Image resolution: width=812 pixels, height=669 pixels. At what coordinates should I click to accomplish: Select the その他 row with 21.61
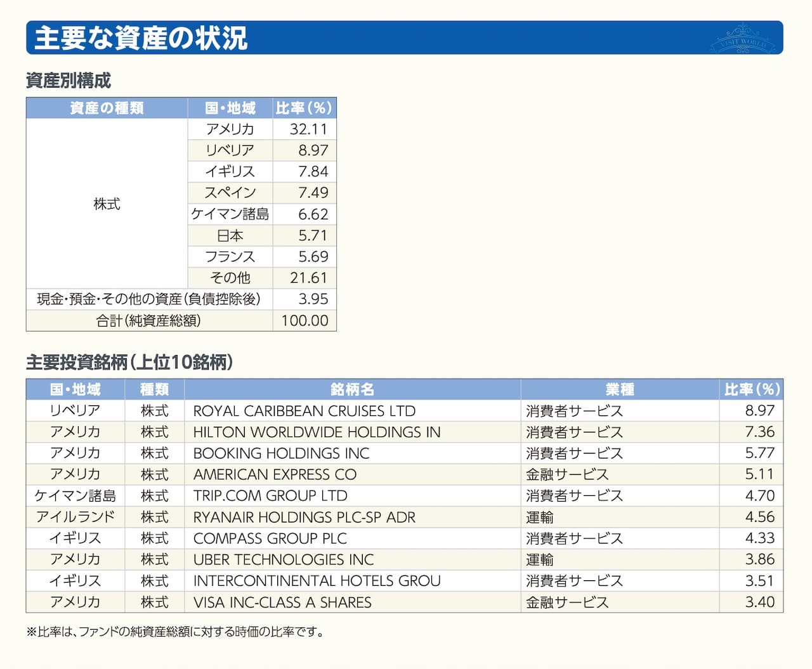coord(230,278)
